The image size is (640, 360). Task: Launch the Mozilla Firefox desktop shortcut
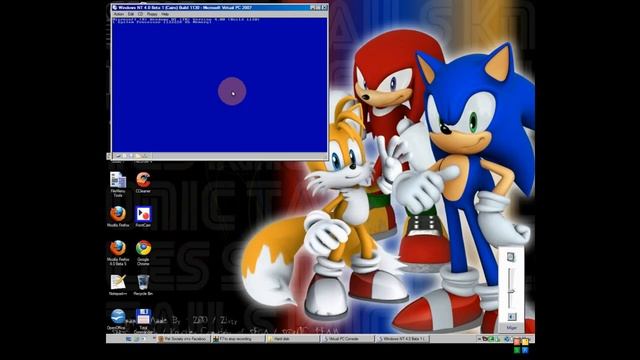pyautogui.click(x=118, y=216)
